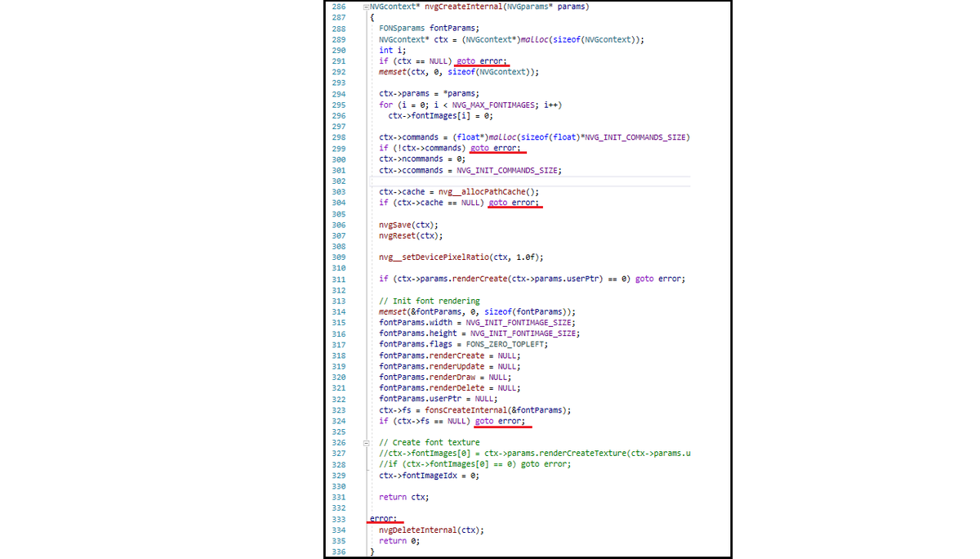The height and width of the screenshot is (559, 980).
Task: Click 'NVG_INIT_COMMANDS_SIZE;' on the ccommands line
Action: pyautogui.click(x=509, y=170)
